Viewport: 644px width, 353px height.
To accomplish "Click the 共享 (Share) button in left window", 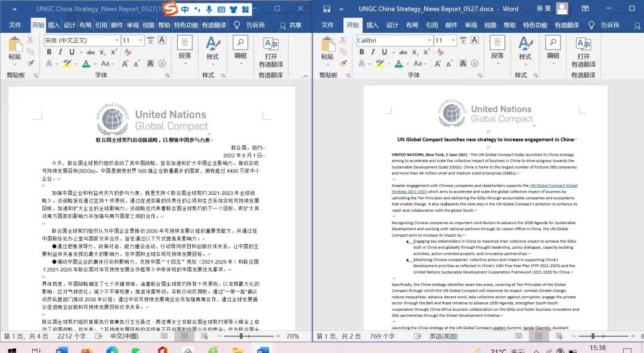I will click(290, 25).
